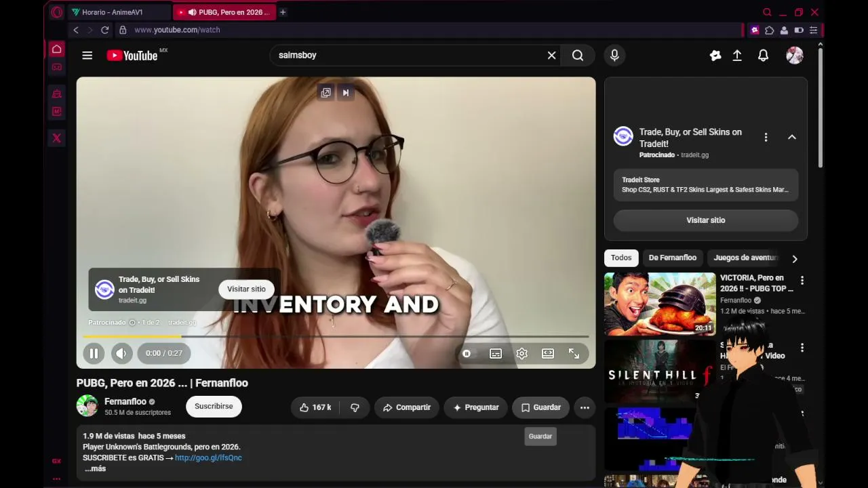Select the Juegos de aventura filter chip
The image size is (868, 488).
[x=745, y=258]
